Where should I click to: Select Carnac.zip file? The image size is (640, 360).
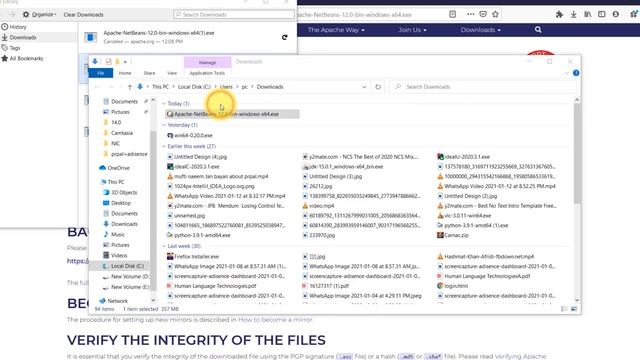pos(453,235)
